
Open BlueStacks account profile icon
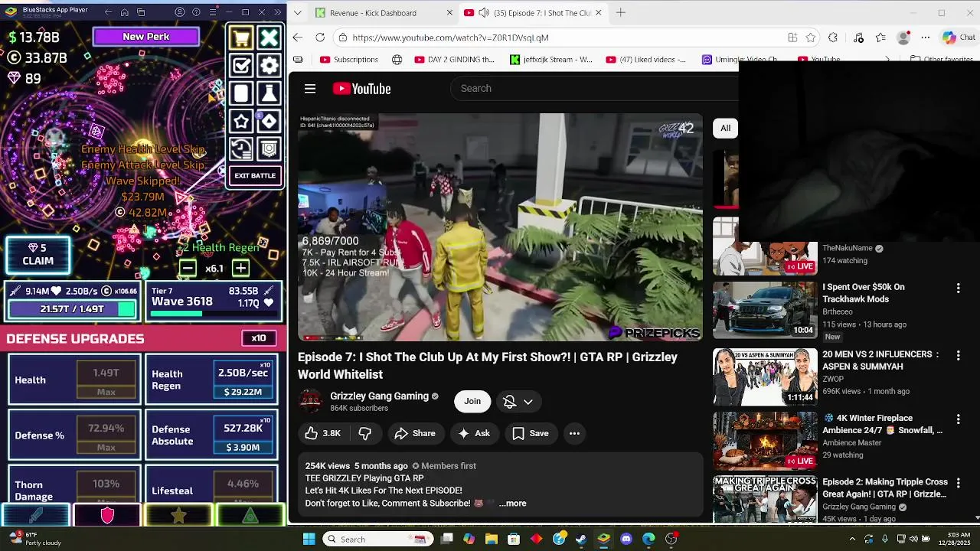[x=180, y=12]
